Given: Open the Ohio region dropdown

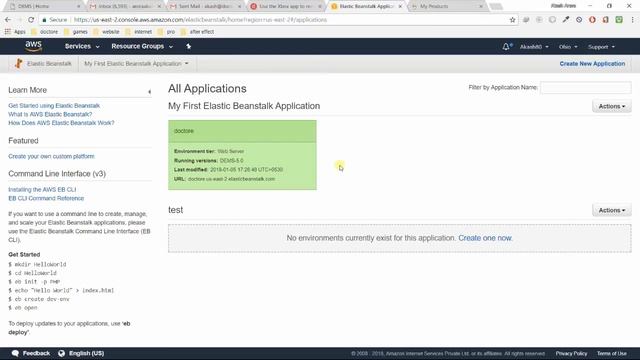Looking at the screenshot, I should 568,47.
